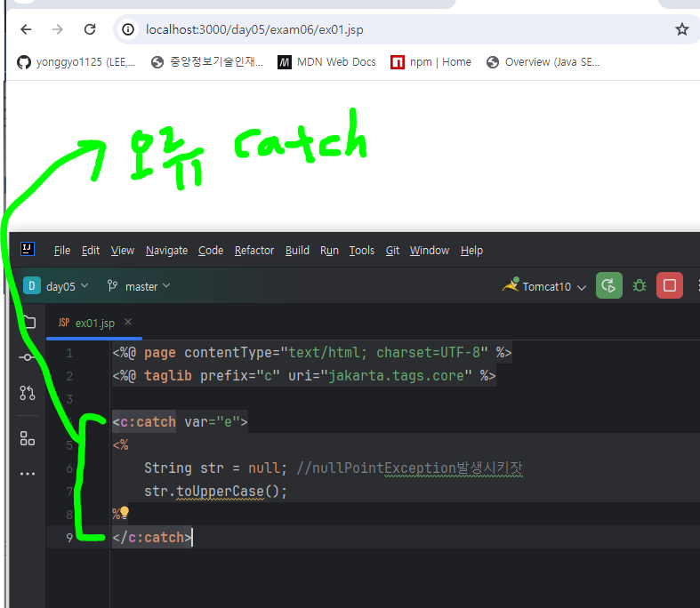Screen dimensions: 700x608
Task: Open the View menu
Action: click(123, 251)
